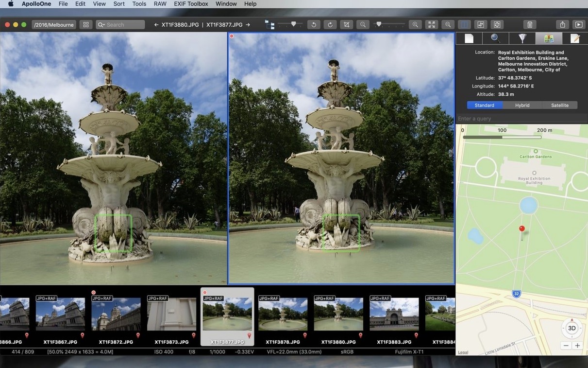This screenshot has width=588, height=368.
Task: Click the 3D compass map button
Action: point(572,328)
